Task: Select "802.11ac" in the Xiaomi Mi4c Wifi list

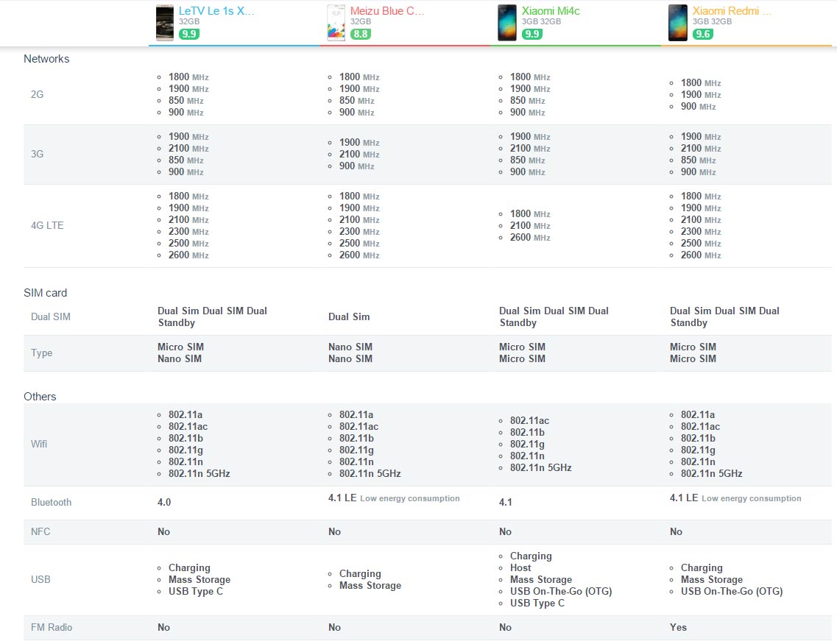Action: pyautogui.click(x=529, y=420)
